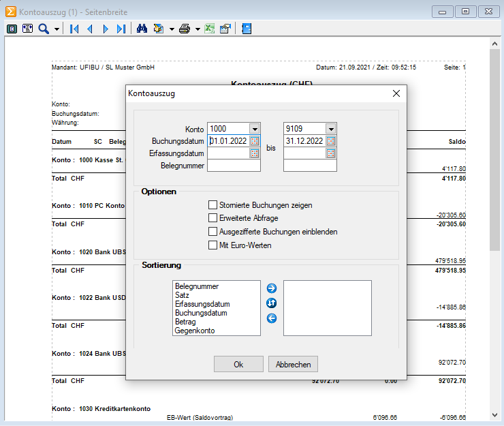Toggle Erweiterte Abfrage checkbox

[x=212, y=218]
